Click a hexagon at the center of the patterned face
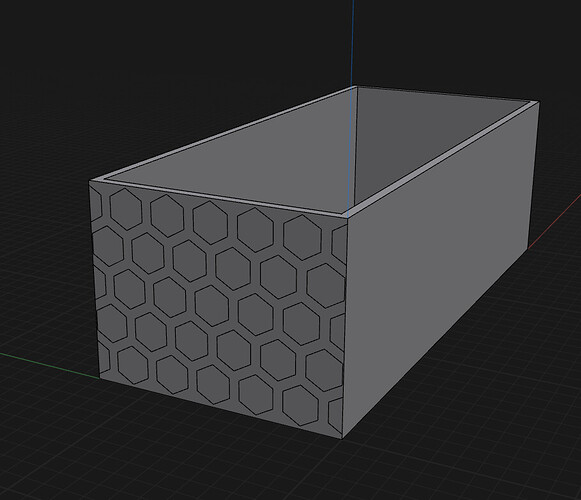The image size is (581, 500). [x=212, y=306]
